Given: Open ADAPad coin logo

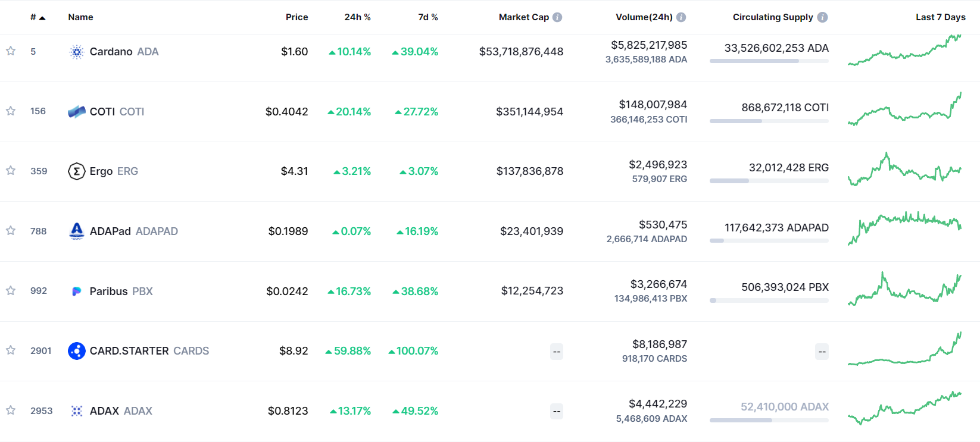Looking at the screenshot, I should tap(77, 231).
